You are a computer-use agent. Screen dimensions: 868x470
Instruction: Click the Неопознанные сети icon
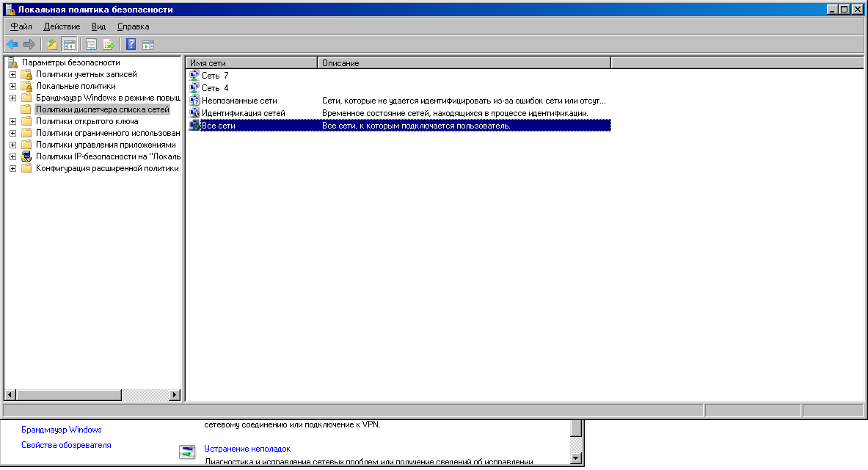coord(194,101)
